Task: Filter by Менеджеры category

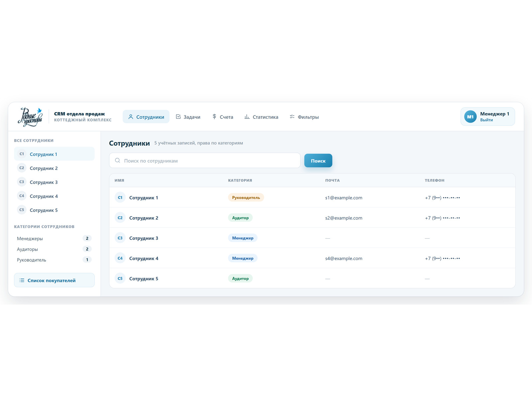Action: [x=54, y=238]
